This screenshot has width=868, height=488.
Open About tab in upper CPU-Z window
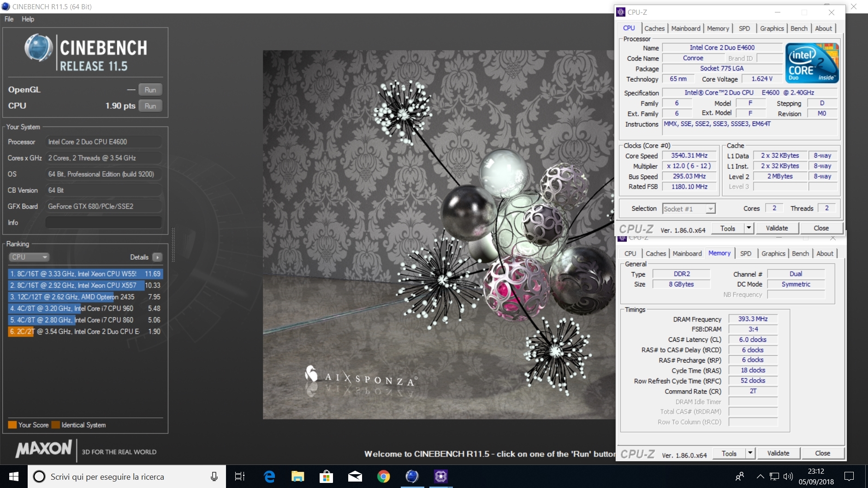(x=824, y=28)
